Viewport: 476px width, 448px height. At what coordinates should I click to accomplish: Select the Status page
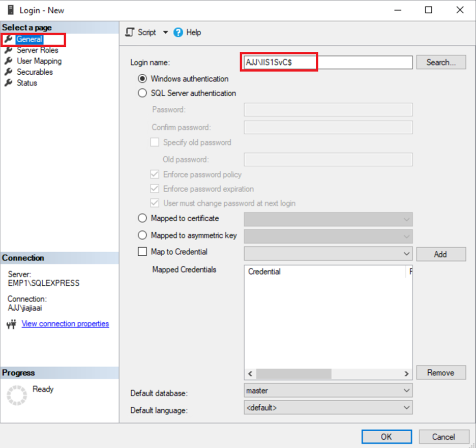coord(25,82)
